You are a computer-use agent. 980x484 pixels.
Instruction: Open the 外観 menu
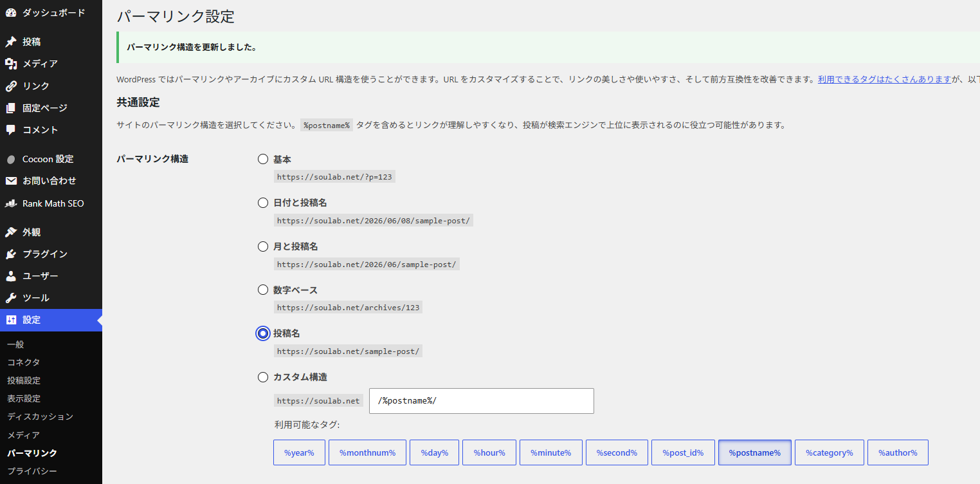point(51,232)
